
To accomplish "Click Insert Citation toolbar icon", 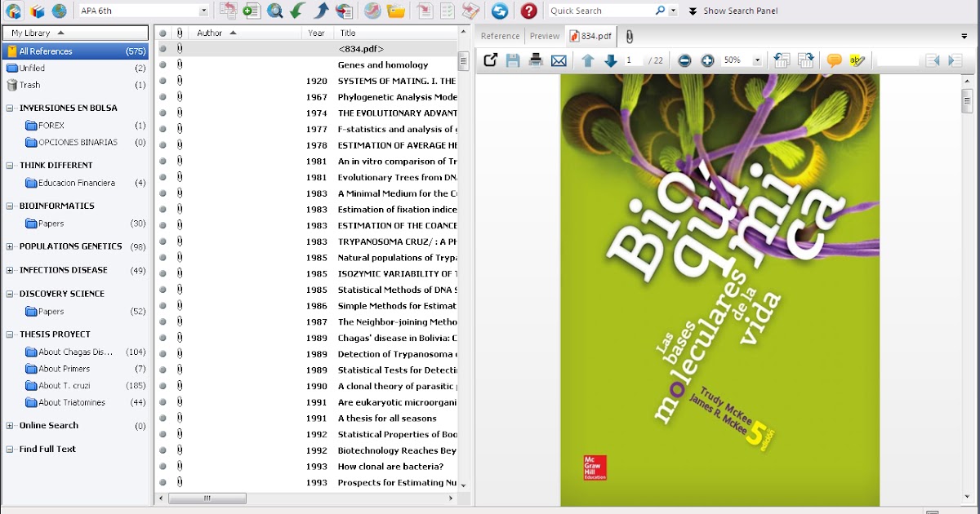I will pos(424,11).
